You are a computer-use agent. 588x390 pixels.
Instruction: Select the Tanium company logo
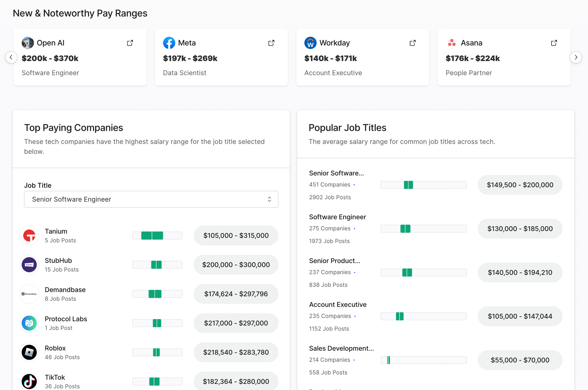29,235
